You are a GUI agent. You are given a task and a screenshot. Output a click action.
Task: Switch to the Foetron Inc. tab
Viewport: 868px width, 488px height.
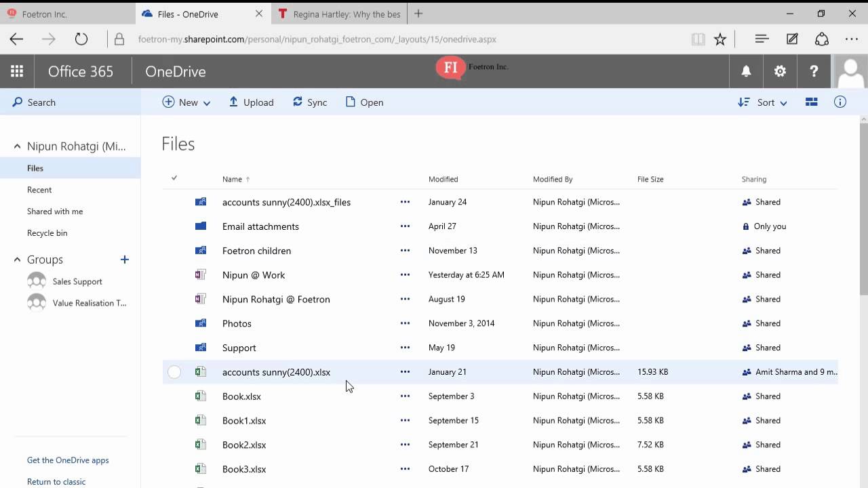tap(68, 14)
